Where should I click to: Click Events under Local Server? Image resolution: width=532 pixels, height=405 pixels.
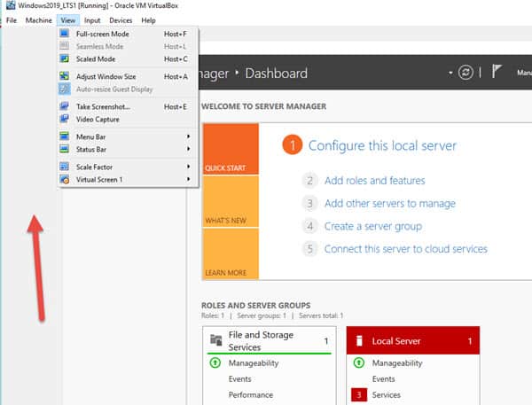383,379
